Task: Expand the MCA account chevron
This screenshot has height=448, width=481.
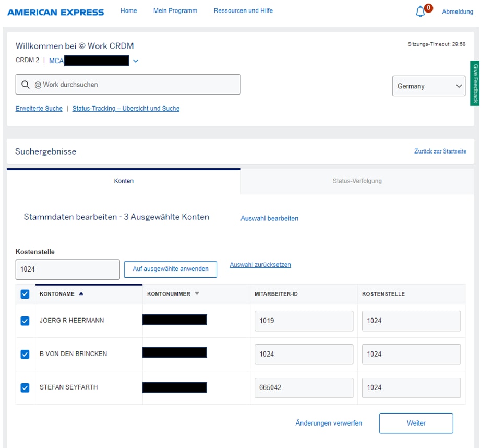Action: (136, 61)
